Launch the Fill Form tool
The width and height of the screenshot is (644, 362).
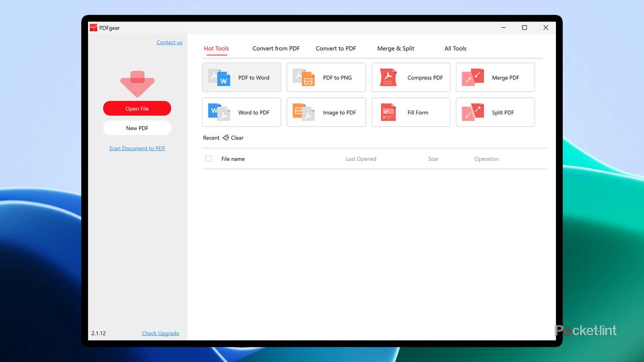[x=410, y=112]
